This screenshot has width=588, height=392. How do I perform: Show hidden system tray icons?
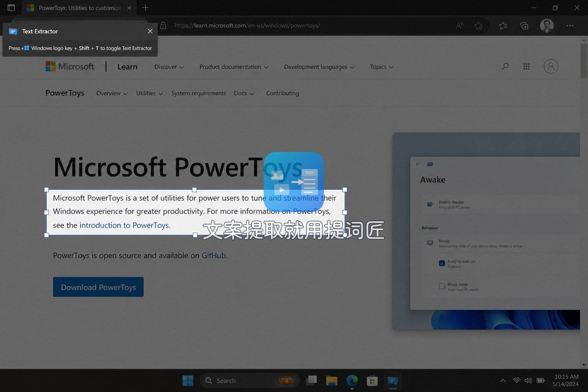(503, 381)
